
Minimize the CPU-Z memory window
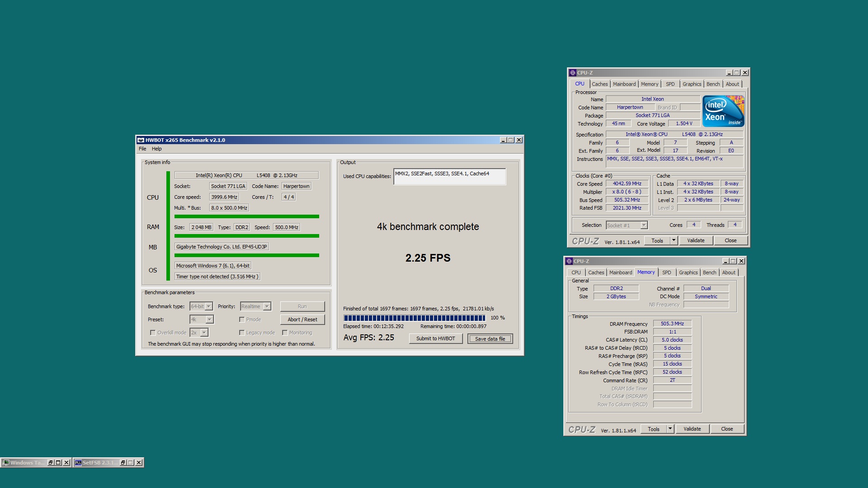click(725, 261)
